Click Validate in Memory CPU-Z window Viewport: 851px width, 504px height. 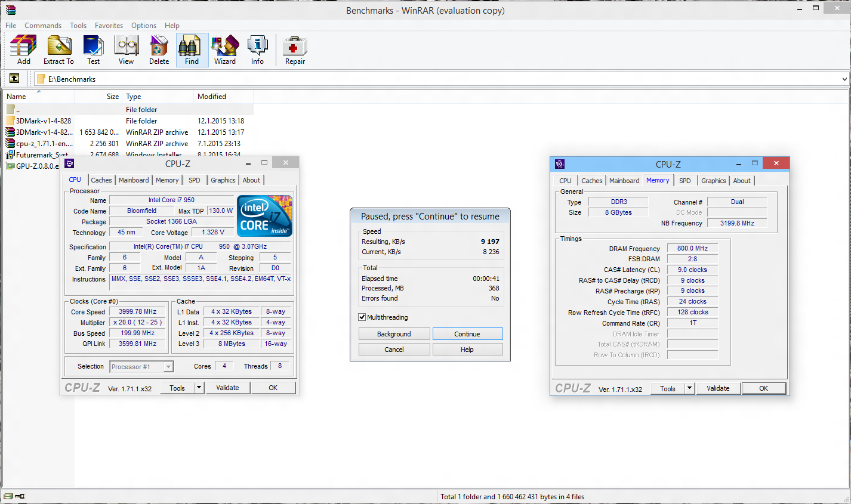tap(718, 388)
